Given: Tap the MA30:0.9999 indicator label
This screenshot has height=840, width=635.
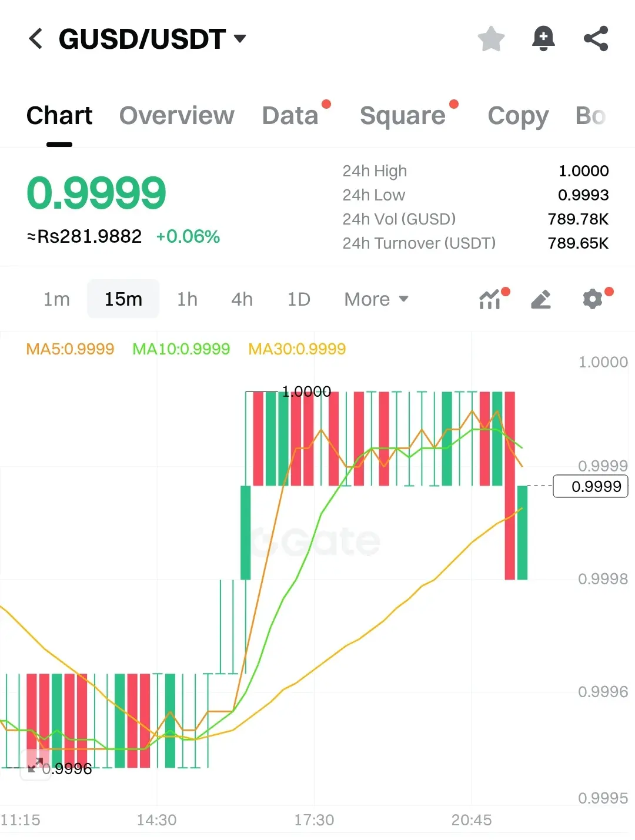Looking at the screenshot, I should [297, 349].
